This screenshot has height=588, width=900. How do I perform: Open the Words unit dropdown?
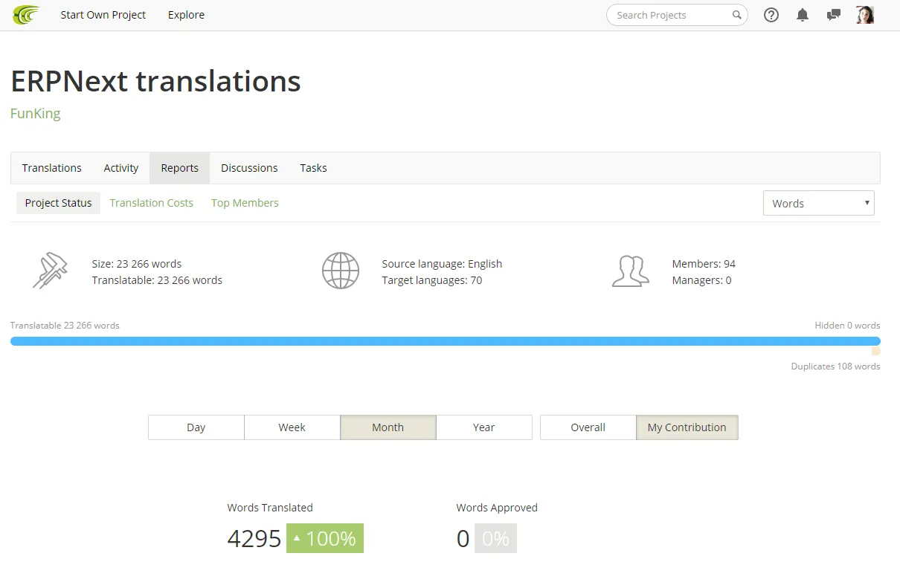click(819, 203)
